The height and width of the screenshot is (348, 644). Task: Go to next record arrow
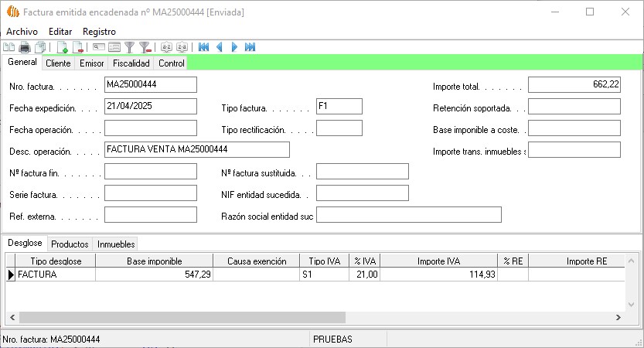coord(235,47)
